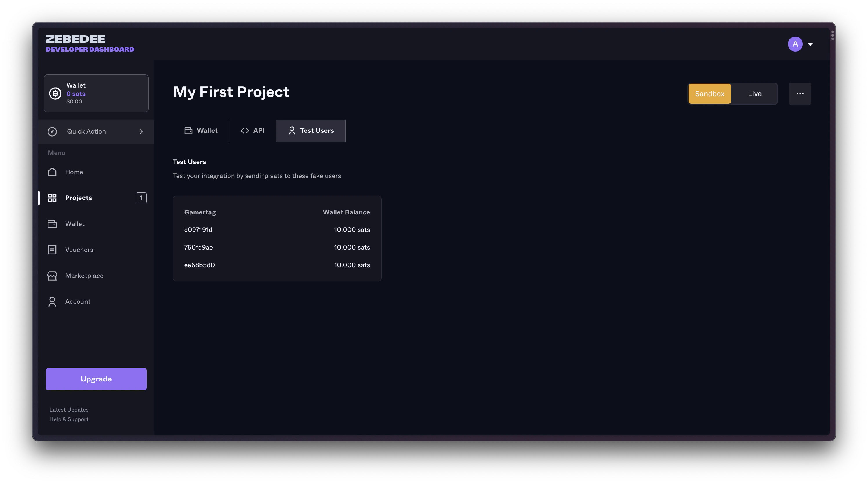Select the Wallet icon in the sidebar menu

point(52,224)
